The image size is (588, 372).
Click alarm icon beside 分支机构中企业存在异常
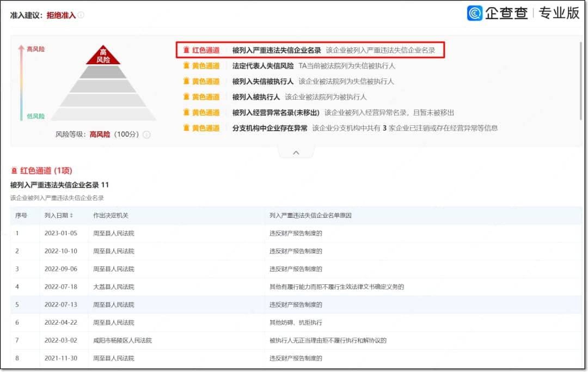point(186,128)
